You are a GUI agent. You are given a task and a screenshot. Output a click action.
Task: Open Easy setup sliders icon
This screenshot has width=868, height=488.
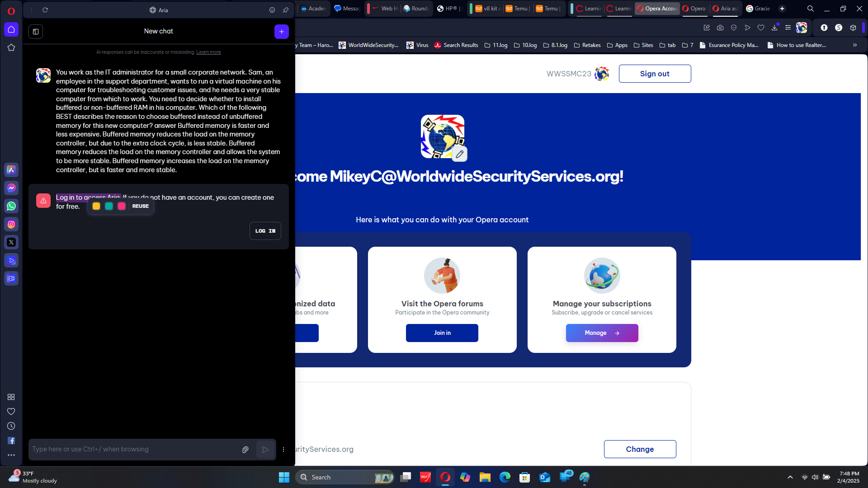788,28
